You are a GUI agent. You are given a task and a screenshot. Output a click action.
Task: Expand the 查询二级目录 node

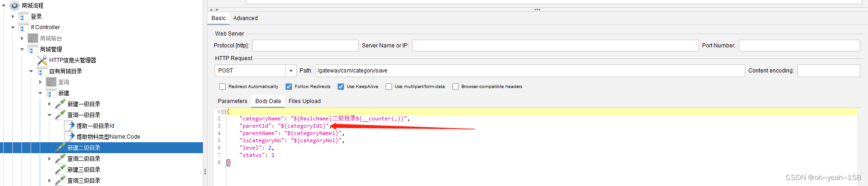(x=49, y=159)
